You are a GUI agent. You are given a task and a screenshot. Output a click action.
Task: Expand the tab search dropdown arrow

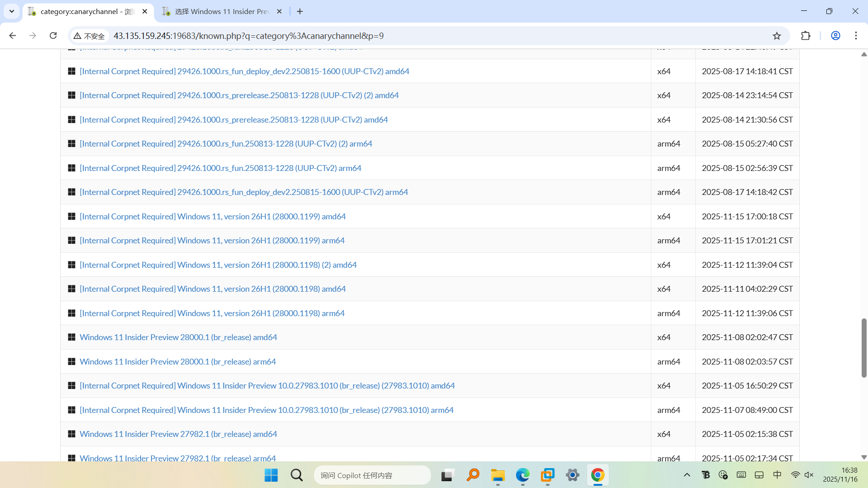12,11
